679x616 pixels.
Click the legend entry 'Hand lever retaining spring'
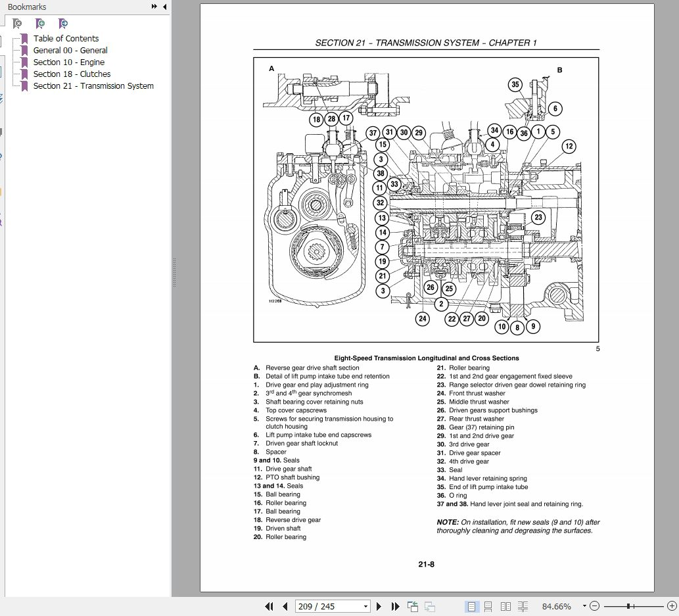click(488, 479)
